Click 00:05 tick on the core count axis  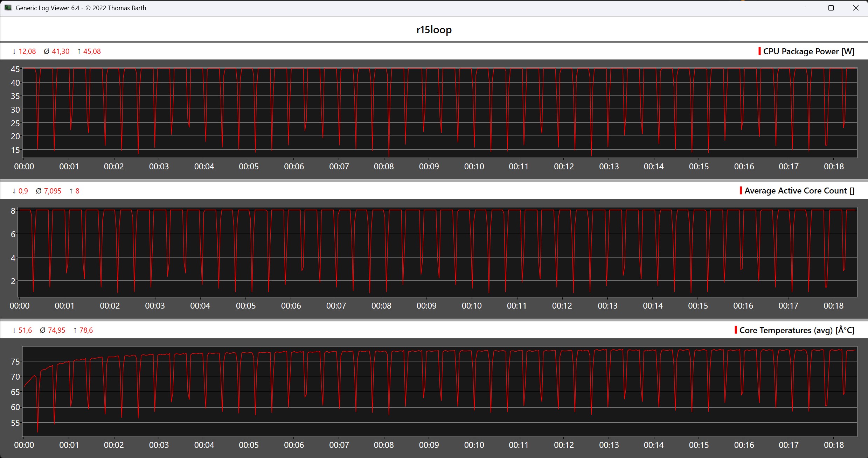click(246, 306)
